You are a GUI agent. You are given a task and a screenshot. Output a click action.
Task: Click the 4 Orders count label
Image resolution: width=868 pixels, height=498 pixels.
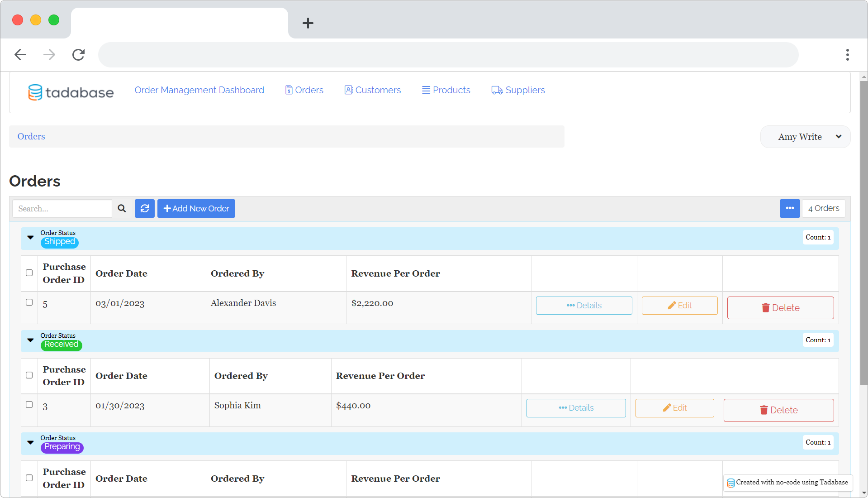(x=824, y=208)
